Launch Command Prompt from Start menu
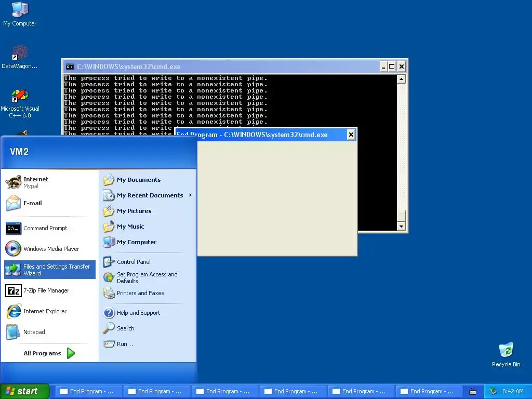The image size is (532, 399). click(x=49, y=228)
